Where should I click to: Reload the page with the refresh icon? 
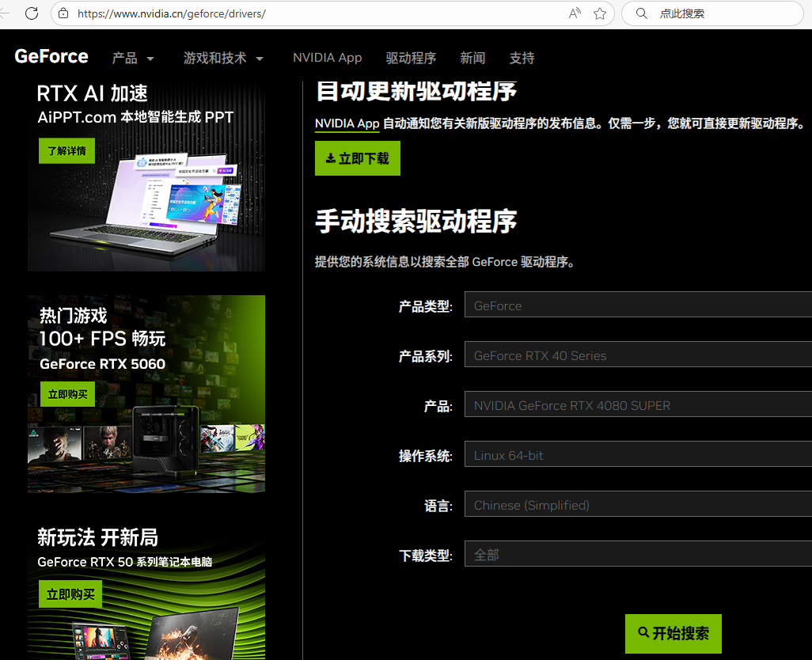(x=32, y=13)
